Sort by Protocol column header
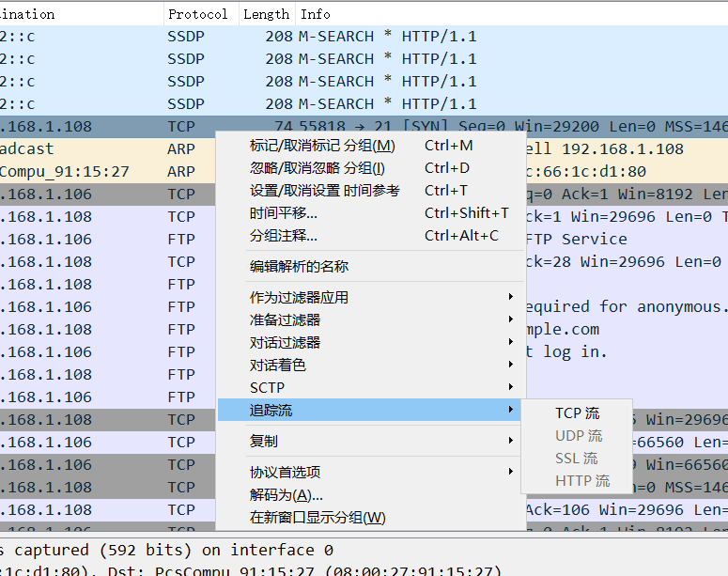 pos(201,14)
